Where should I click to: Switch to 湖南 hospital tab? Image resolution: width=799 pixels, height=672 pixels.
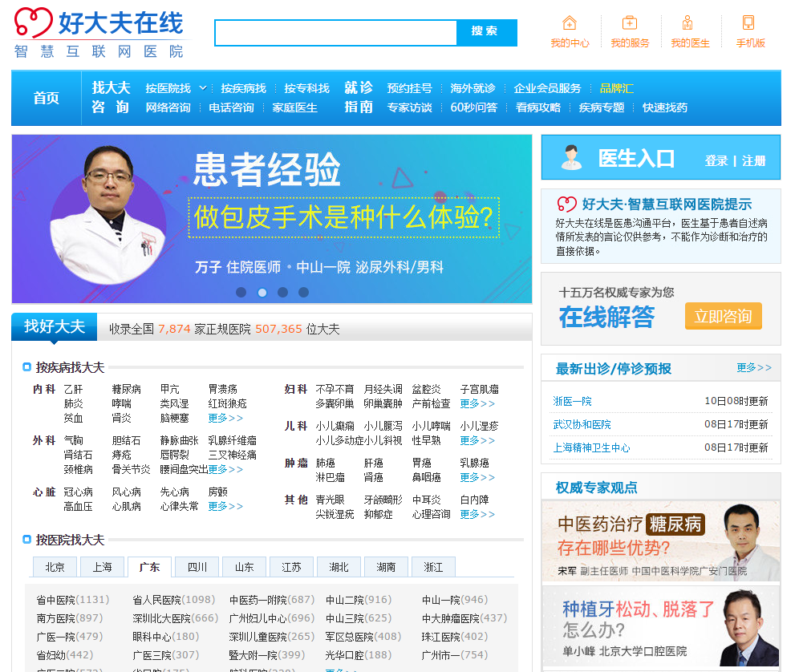tap(386, 567)
